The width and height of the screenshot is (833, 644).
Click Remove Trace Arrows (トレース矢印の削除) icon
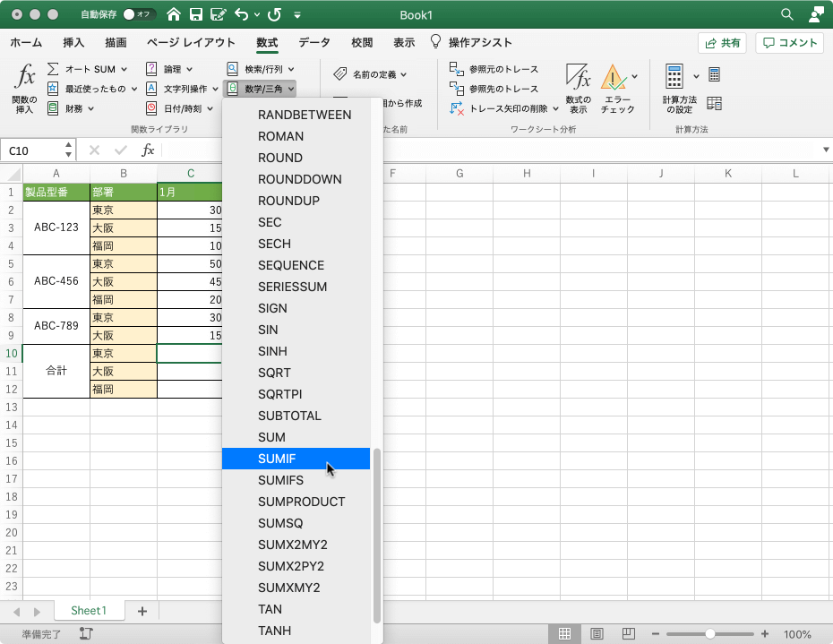coord(456,108)
